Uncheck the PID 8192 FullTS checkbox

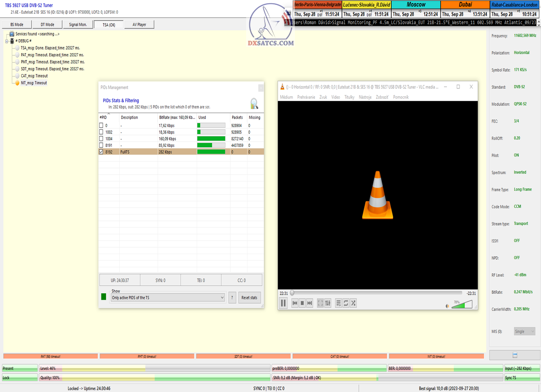point(101,152)
